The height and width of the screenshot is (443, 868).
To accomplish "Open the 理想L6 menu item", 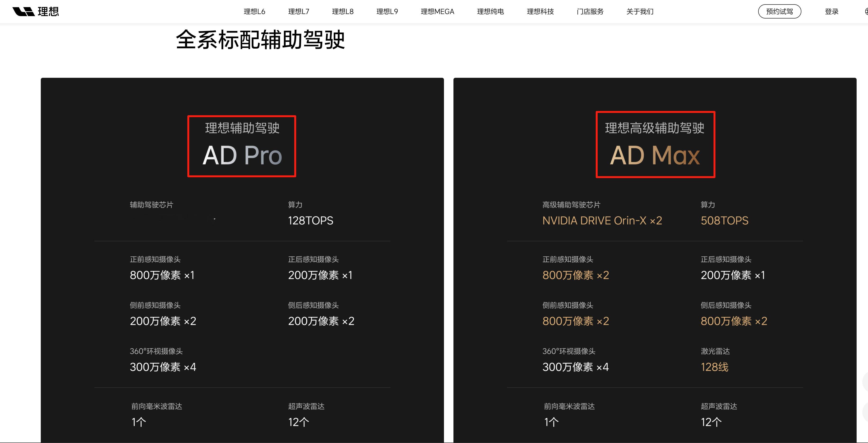I will coord(254,11).
